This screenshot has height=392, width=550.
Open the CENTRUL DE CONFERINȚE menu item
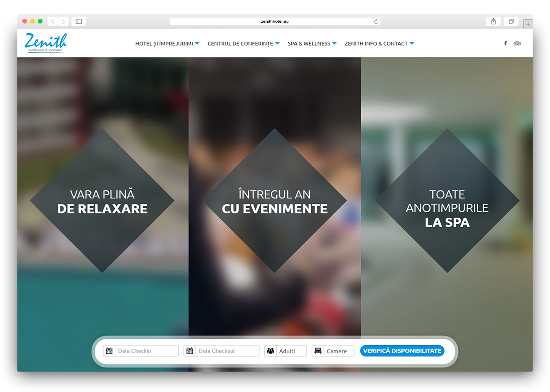click(x=240, y=43)
